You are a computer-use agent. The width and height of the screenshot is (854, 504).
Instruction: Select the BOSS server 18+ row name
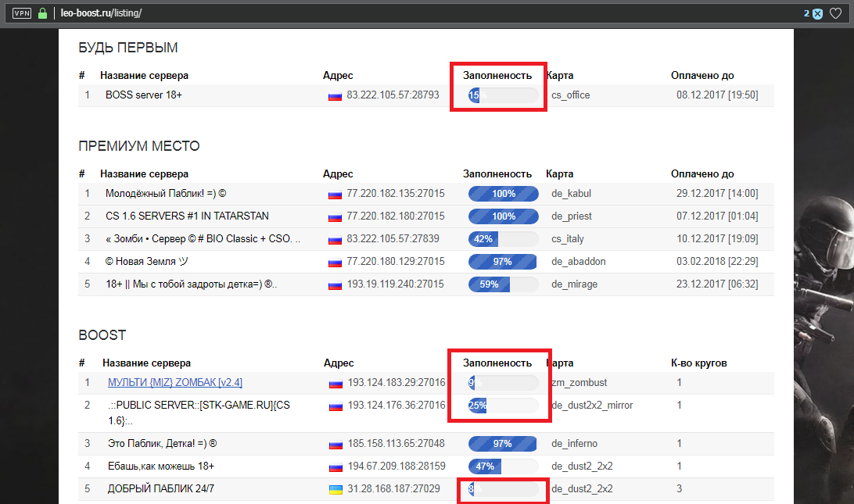(x=144, y=95)
